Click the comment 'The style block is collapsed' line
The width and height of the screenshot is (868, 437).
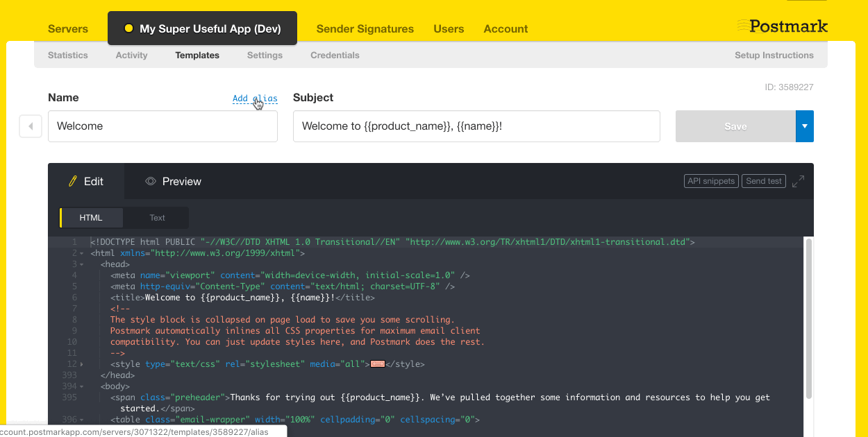283,320
